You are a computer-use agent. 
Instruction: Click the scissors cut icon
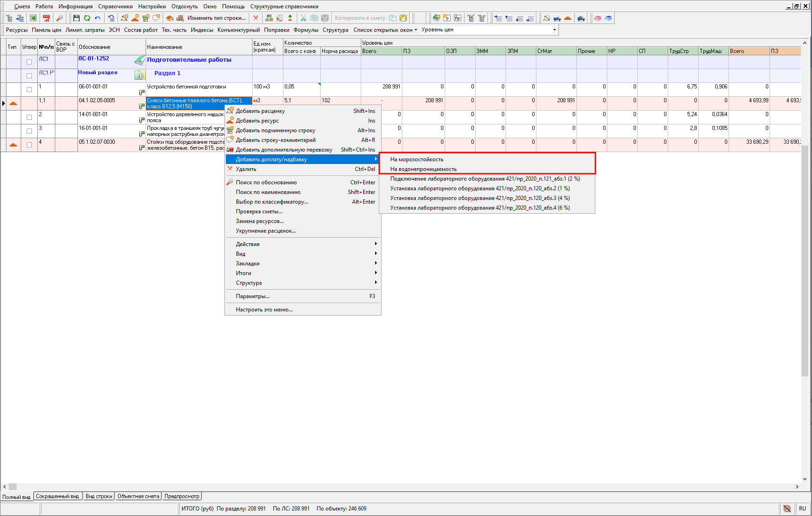click(303, 18)
